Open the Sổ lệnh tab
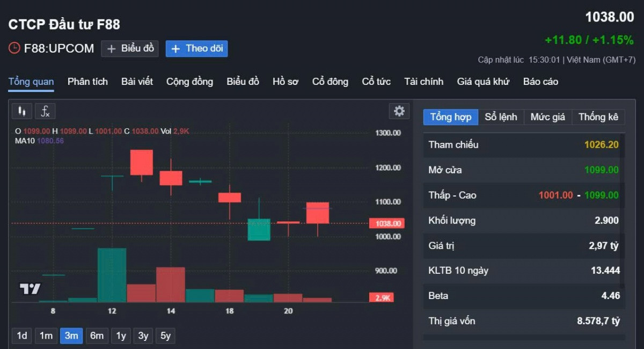The image size is (644, 349). (x=501, y=117)
